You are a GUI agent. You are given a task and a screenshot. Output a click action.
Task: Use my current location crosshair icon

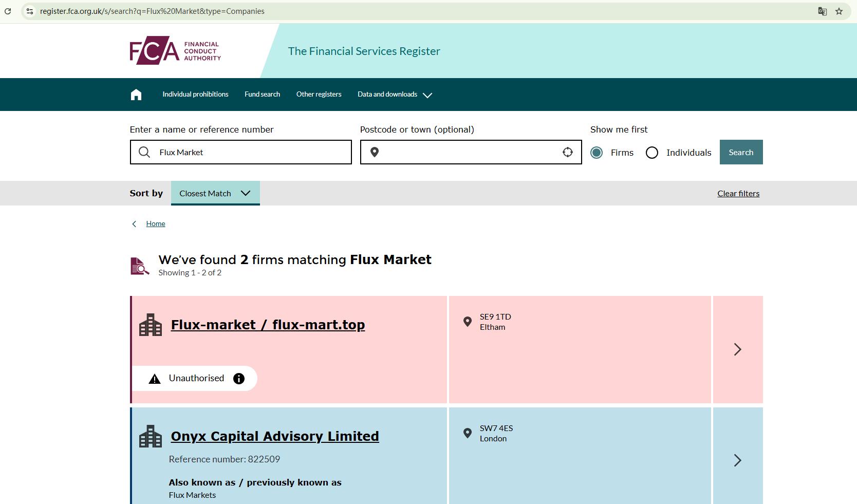(568, 152)
